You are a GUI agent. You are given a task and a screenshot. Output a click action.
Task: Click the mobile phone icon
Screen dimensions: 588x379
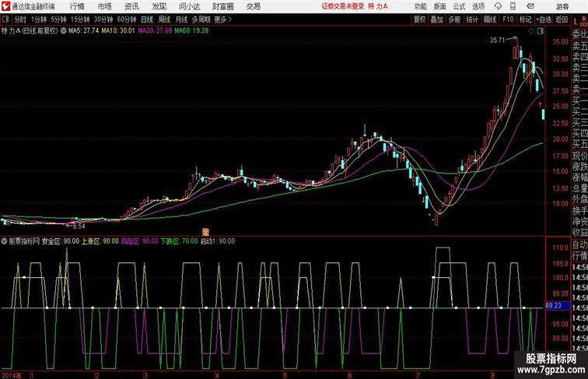point(513,6)
